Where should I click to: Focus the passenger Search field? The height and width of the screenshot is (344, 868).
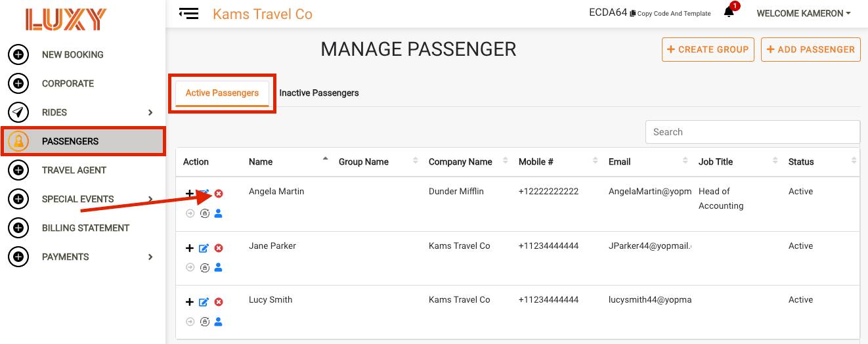tap(752, 132)
